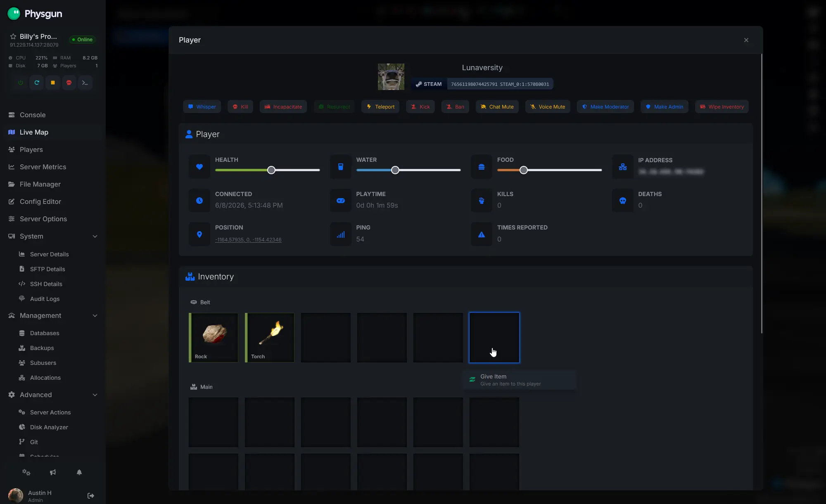826x504 pixels.
Task: Click the IP Address network icon
Action: pyautogui.click(x=623, y=167)
